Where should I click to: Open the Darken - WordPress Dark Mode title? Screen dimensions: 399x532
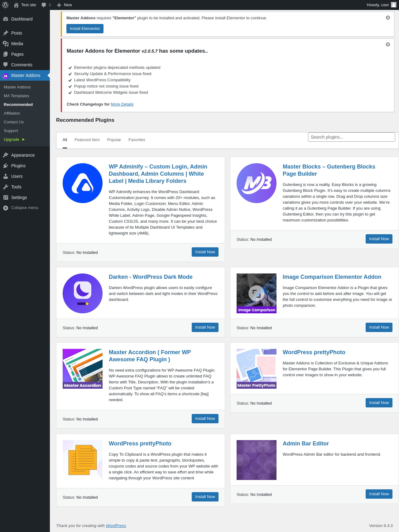point(151,277)
